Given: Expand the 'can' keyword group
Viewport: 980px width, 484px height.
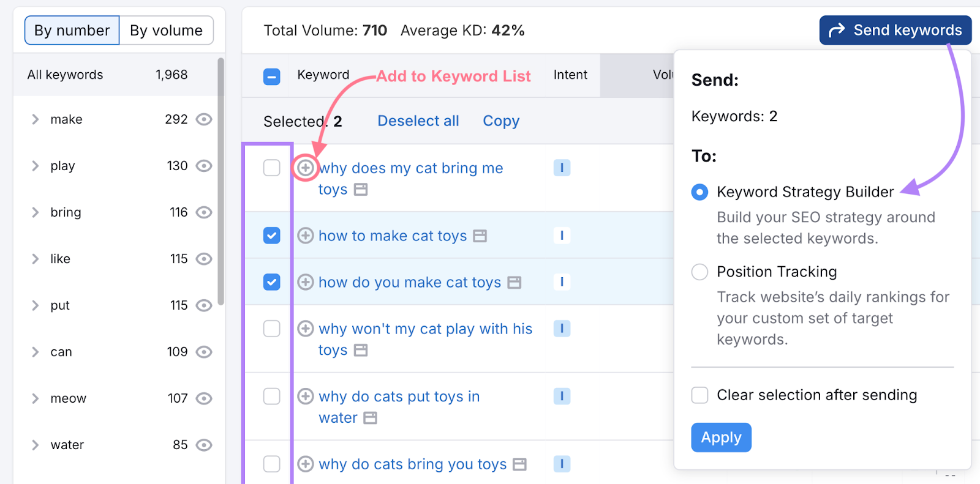Looking at the screenshot, I should (x=35, y=352).
